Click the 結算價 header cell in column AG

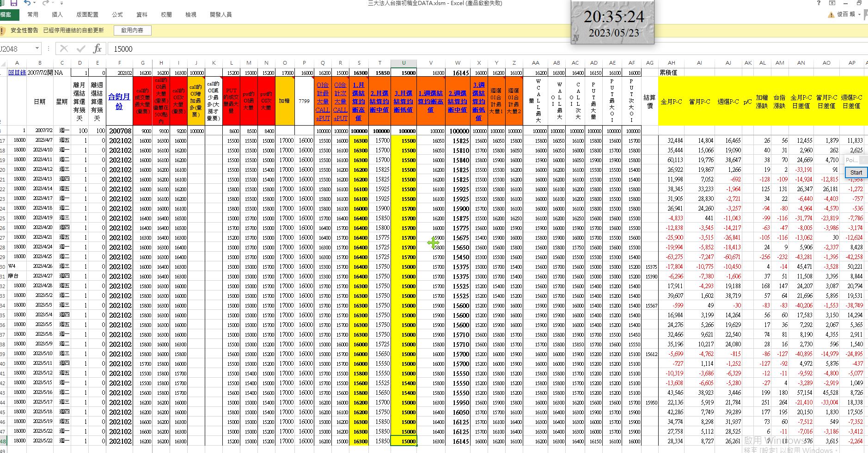[x=649, y=101]
